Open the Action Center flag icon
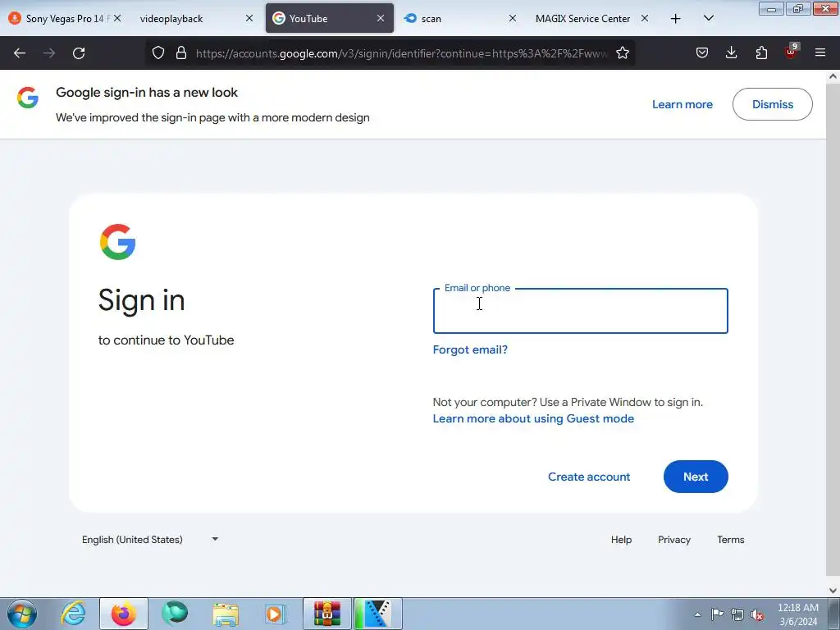This screenshot has height=630, width=840. (x=717, y=614)
